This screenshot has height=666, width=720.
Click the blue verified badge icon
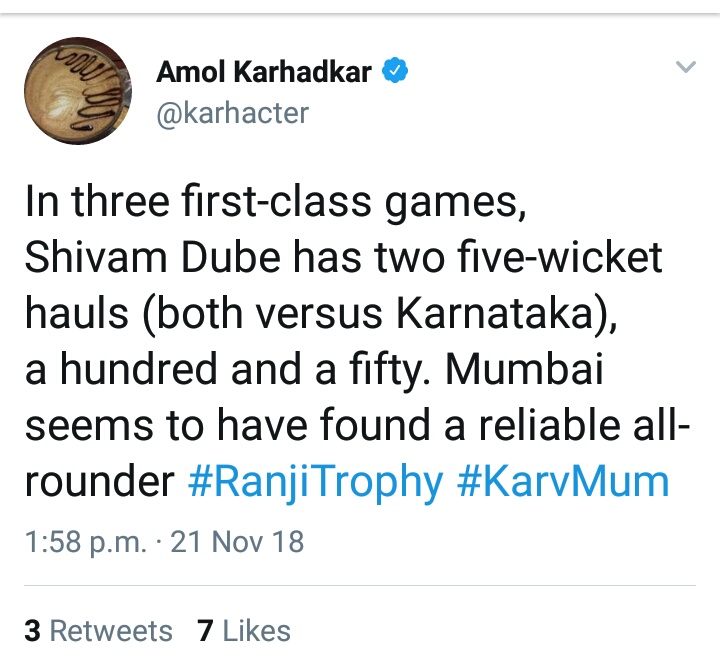(395, 70)
